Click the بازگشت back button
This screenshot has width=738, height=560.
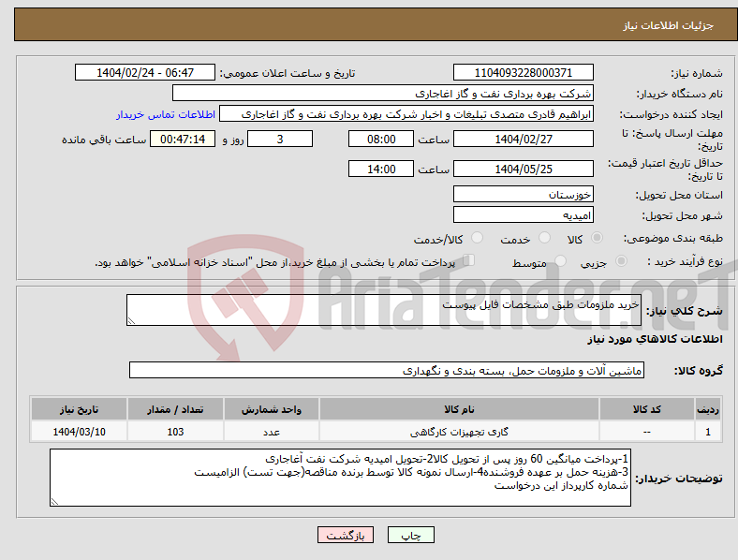tap(346, 535)
